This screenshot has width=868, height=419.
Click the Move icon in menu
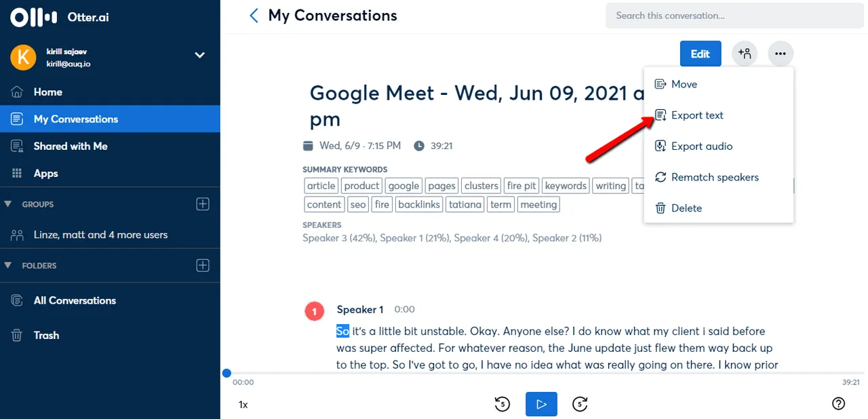click(x=660, y=84)
